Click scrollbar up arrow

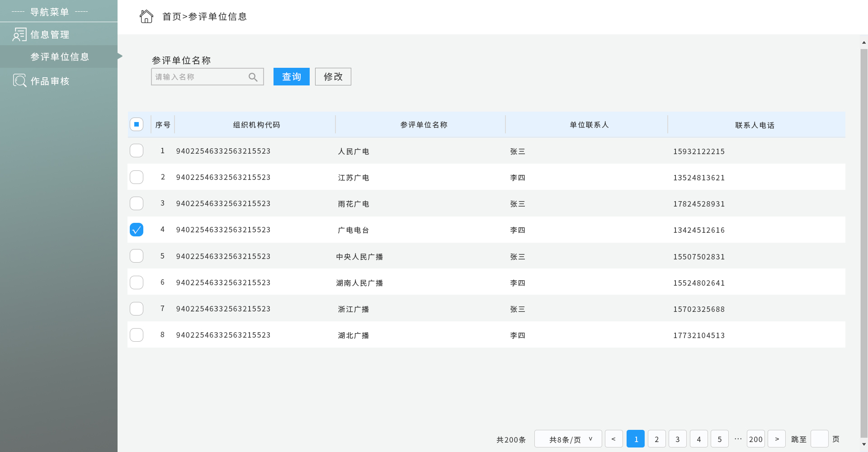[864, 42]
